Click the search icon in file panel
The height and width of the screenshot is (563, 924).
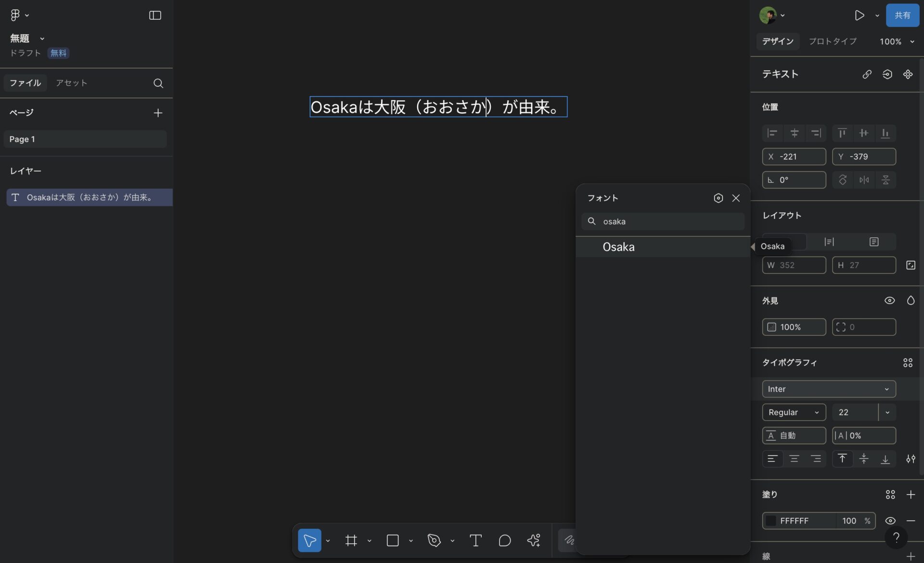coord(158,83)
